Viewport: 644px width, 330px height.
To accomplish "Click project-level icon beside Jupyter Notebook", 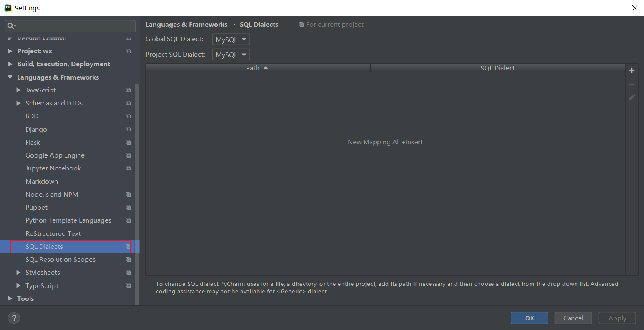I will (128, 168).
